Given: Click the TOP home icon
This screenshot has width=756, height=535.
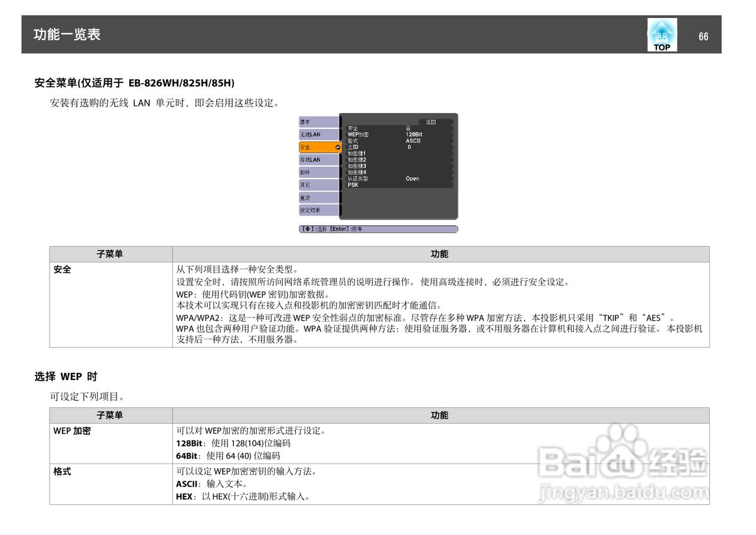Looking at the screenshot, I should 661,34.
